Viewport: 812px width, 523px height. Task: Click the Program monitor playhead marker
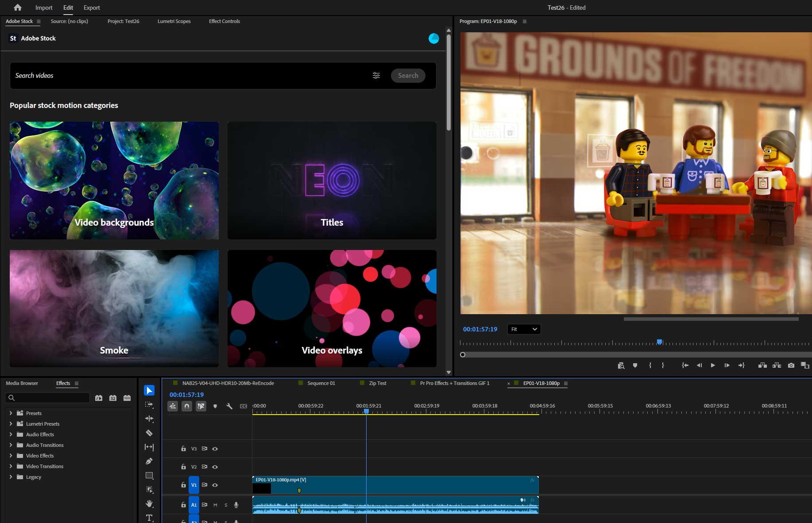pyautogui.click(x=659, y=342)
